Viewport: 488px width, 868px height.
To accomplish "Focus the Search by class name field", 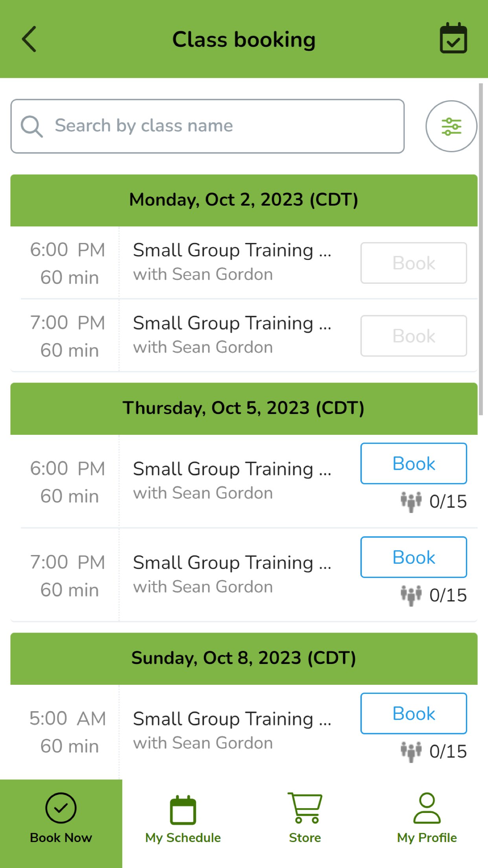I will pyautogui.click(x=220, y=126).
